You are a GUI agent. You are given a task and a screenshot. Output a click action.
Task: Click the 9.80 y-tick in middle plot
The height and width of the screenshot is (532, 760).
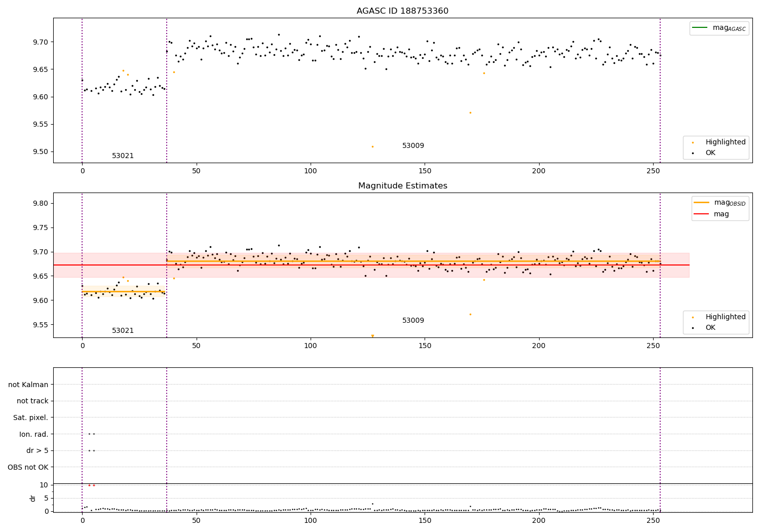click(40, 204)
